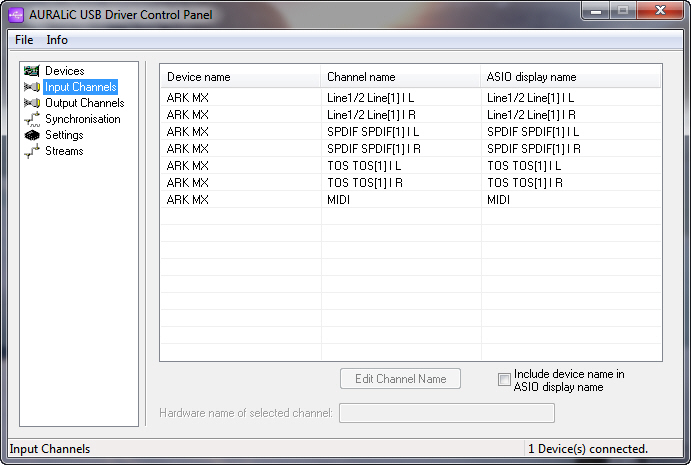The height and width of the screenshot is (465, 691).
Task: Enable Include device name in ASIO display name
Action: click(x=504, y=379)
